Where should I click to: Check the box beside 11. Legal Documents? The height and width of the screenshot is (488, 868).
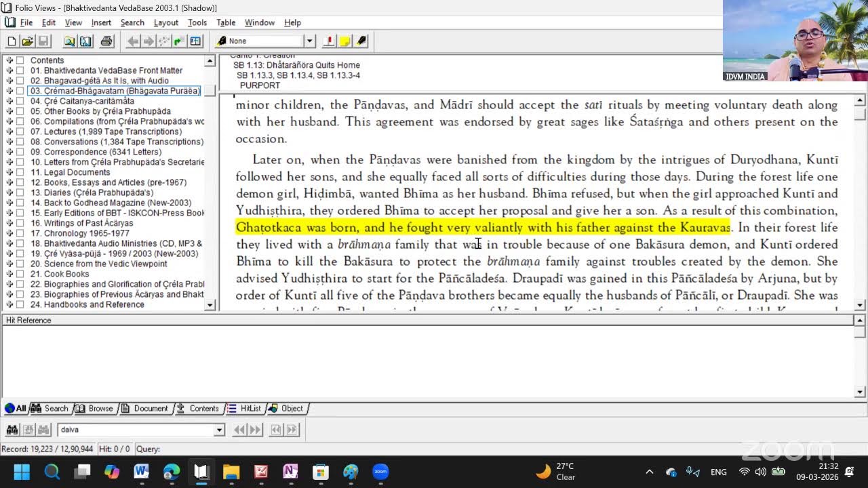click(x=20, y=172)
